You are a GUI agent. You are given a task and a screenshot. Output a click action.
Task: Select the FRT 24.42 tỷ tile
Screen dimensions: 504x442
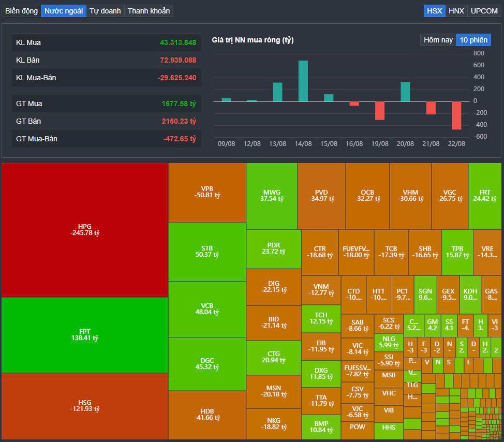click(x=485, y=196)
